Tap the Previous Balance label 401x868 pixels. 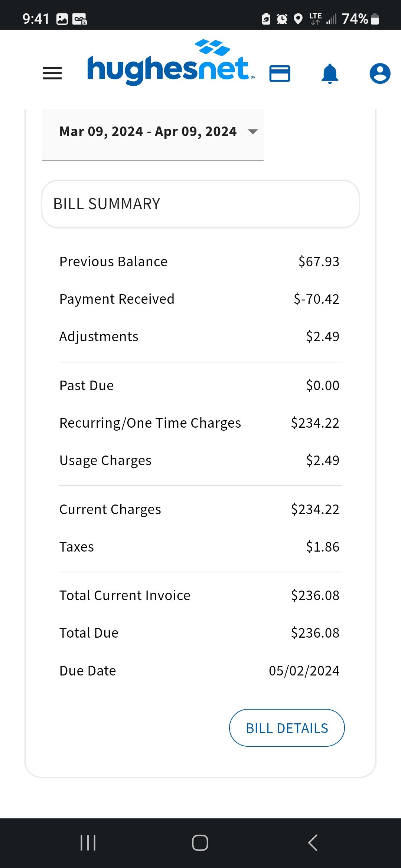coord(113,262)
